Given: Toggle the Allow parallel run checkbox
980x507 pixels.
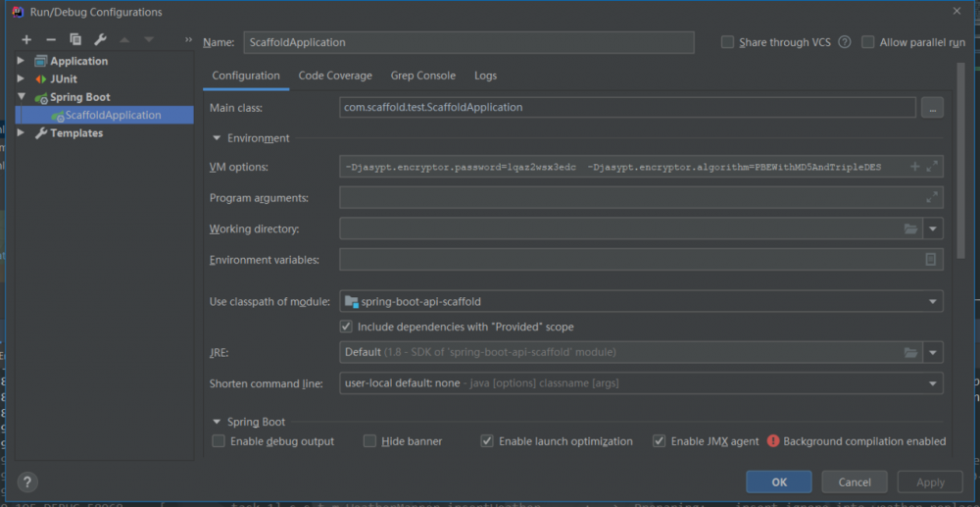Looking at the screenshot, I should (x=868, y=42).
